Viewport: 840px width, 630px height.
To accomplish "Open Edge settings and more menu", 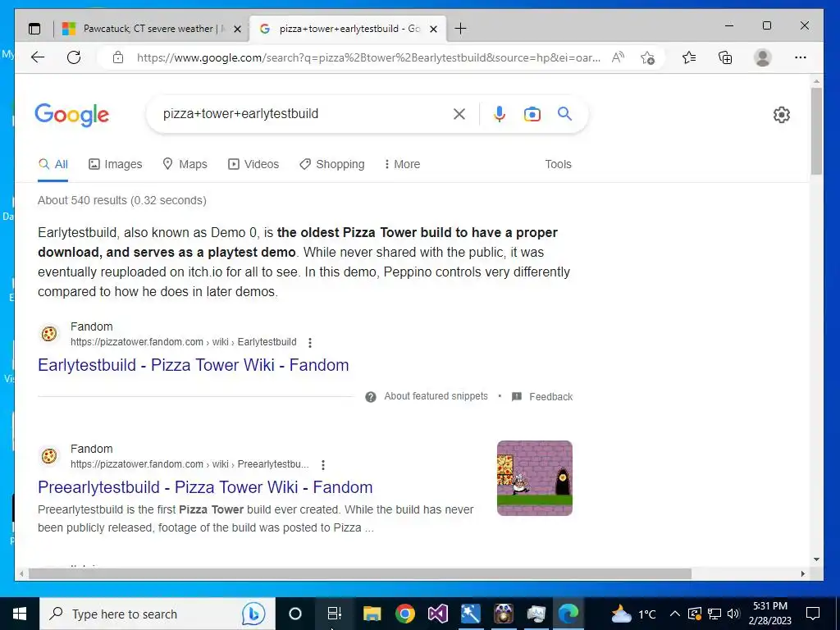I will (x=801, y=57).
